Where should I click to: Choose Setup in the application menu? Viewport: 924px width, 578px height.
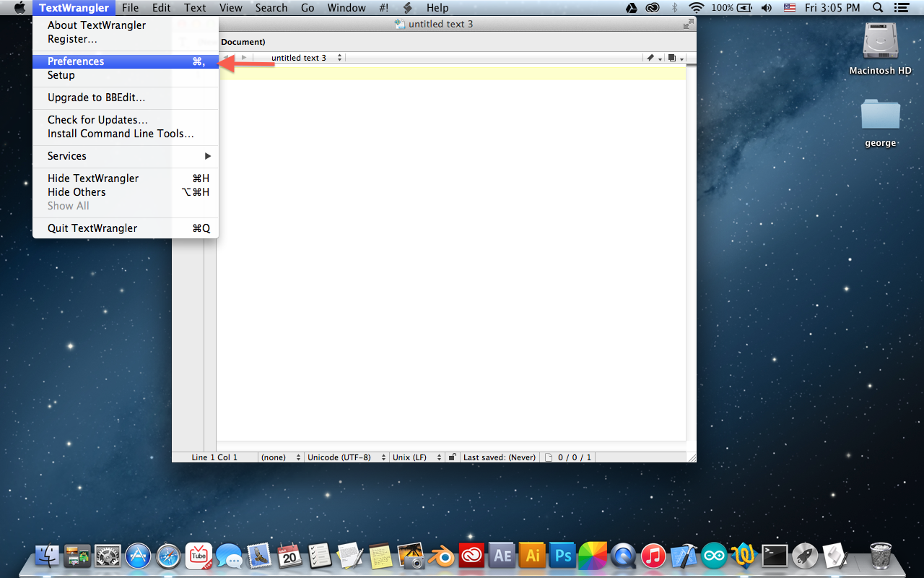click(126, 75)
